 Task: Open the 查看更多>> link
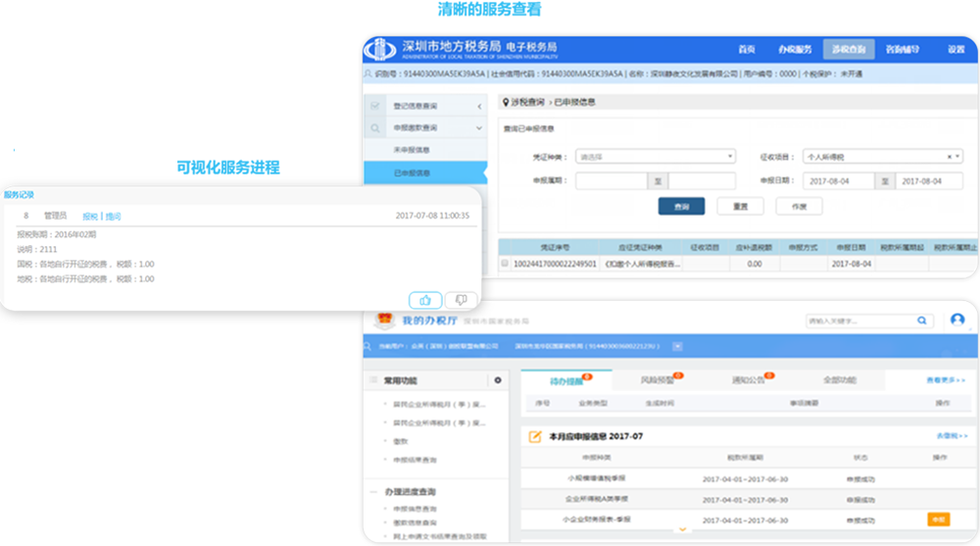coord(946,380)
